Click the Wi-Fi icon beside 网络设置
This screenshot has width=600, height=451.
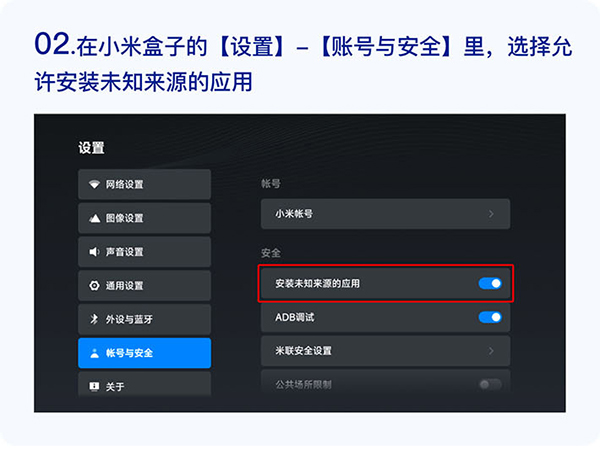(x=95, y=185)
